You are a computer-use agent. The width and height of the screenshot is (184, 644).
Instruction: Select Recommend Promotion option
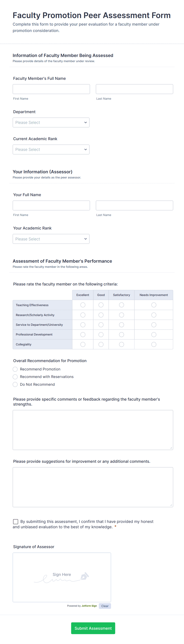pyautogui.click(x=15, y=369)
